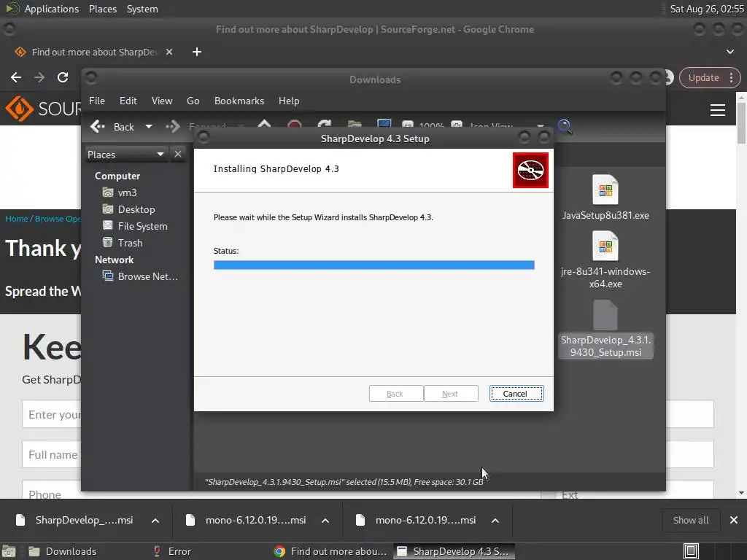
Task: Open the File menu in Downloads
Action: [x=97, y=101]
